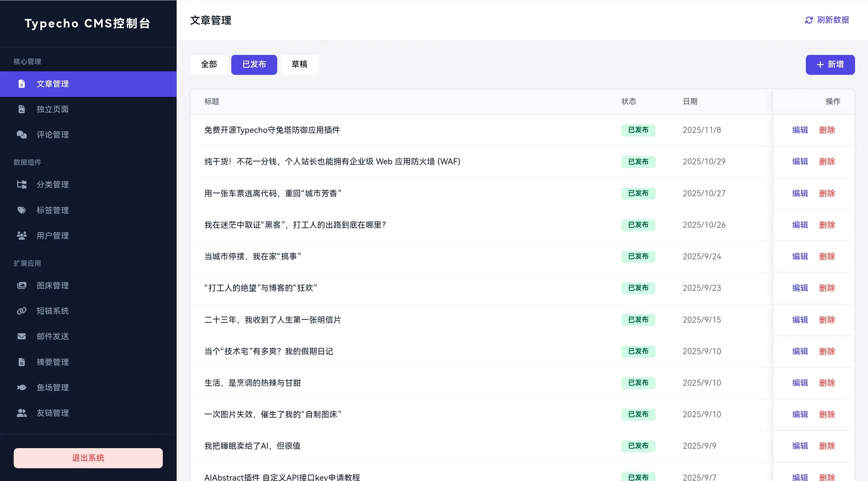Image resolution: width=868 pixels, height=481 pixels.
Task: Delete the 当城市停摆 article dated 2025/9/24
Action: point(827,257)
